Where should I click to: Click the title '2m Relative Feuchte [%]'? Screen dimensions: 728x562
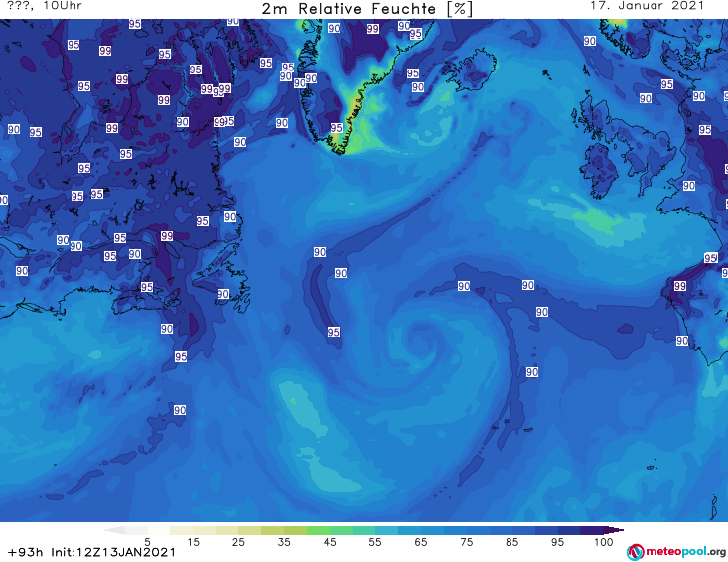pyautogui.click(x=366, y=9)
